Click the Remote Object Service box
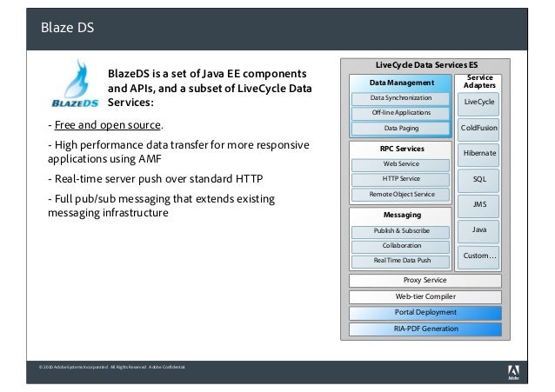 [x=401, y=195]
